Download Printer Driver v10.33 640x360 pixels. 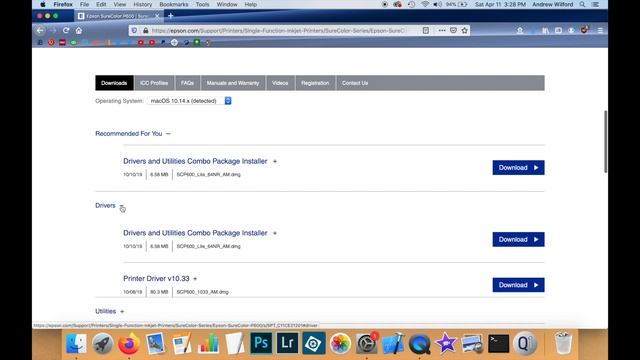[518, 285]
